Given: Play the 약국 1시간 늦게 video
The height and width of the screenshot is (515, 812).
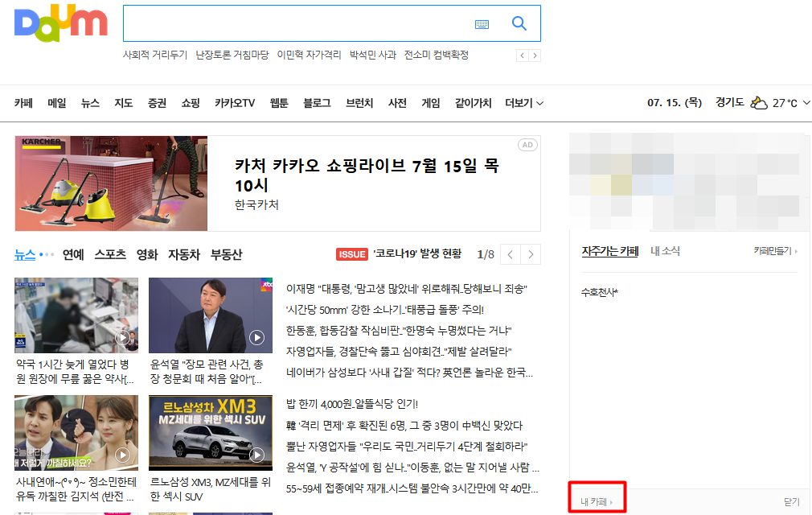Looking at the screenshot, I should 122,338.
